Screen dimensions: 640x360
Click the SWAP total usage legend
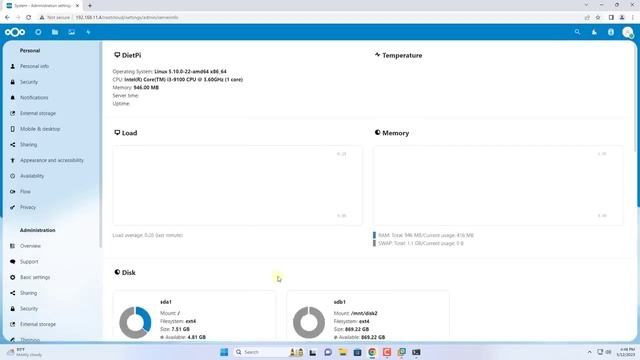point(420,243)
